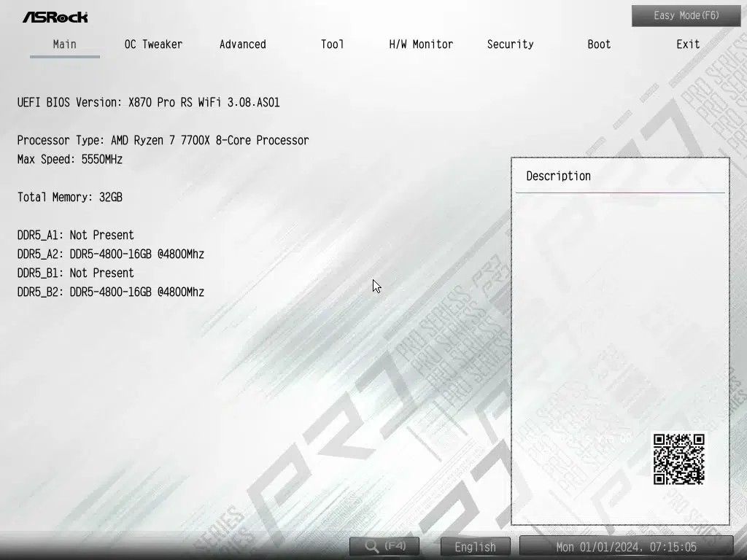The height and width of the screenshot is (560, 747).
Task: Select the DDR5_A2 memory entry
Action: click(110, 254)
